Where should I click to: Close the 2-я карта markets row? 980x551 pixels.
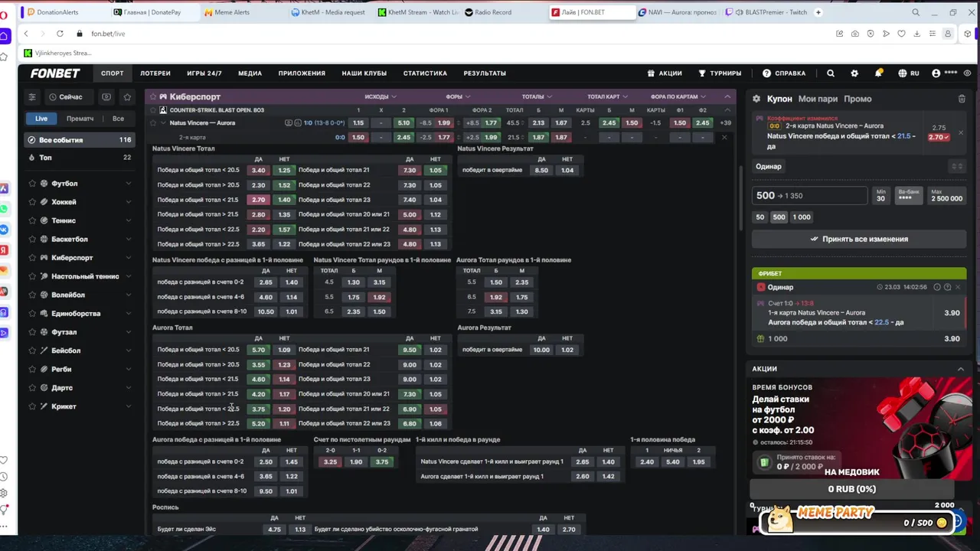(724, 138)
